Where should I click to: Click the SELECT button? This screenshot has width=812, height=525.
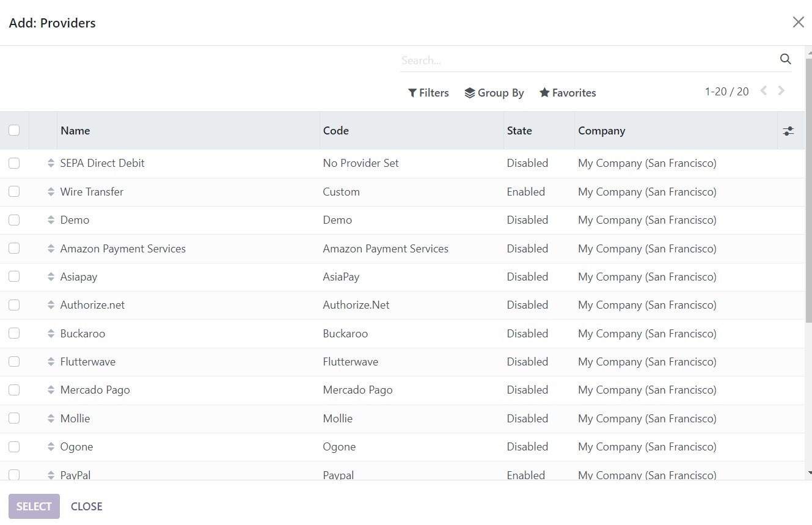[x=34, y=506]
